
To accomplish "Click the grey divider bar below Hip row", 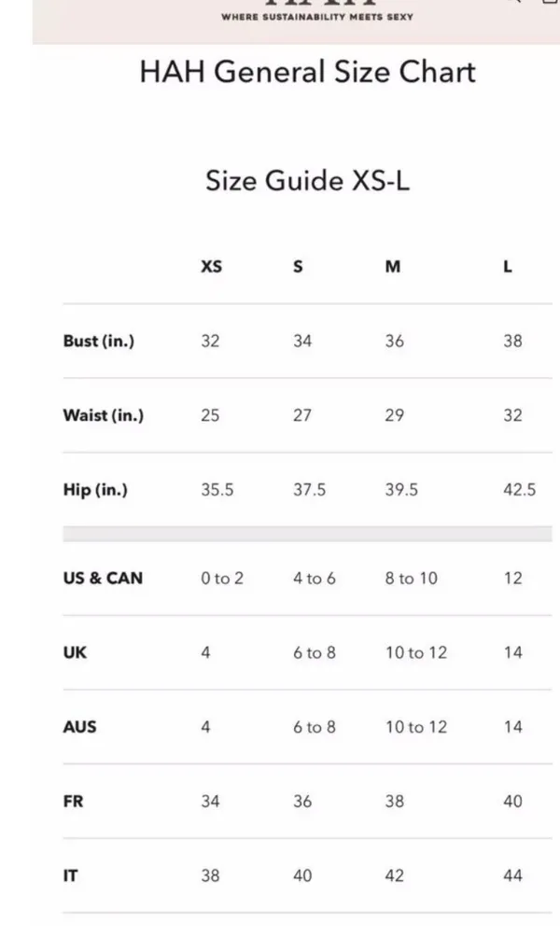I will [x=307, y=534].
